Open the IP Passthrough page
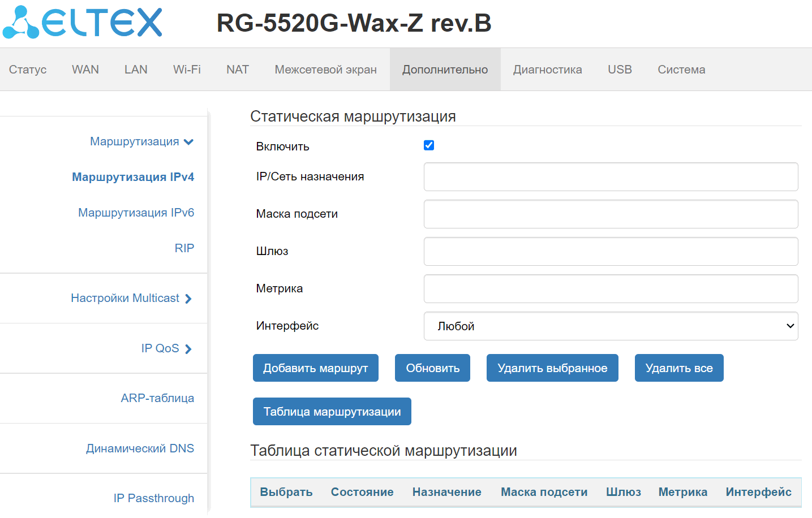The height and width of the screenshot is (518, 812). pyautogui.click(x=154, y=498)
